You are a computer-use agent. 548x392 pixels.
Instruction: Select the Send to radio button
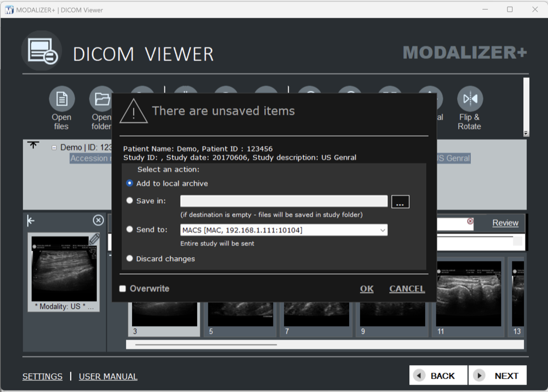coord(130,229)
